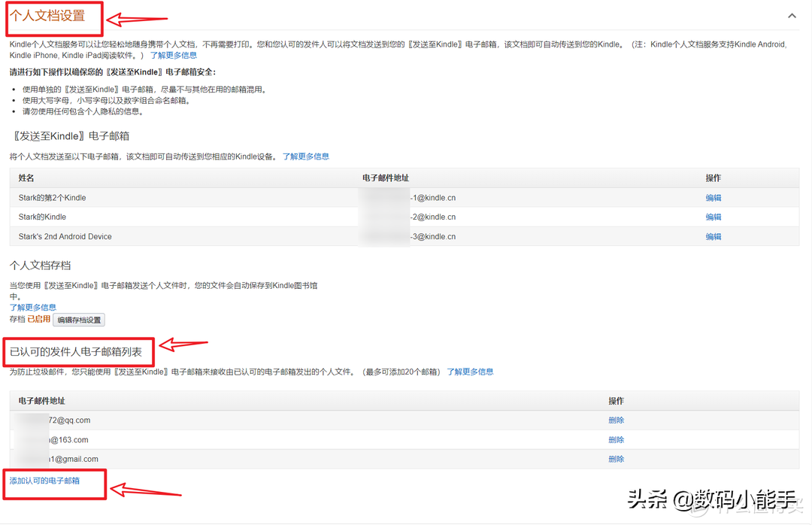
Task: Open 了解更多信息 link beside 最多可添加20个邮箱
Action: pos(470,372)
